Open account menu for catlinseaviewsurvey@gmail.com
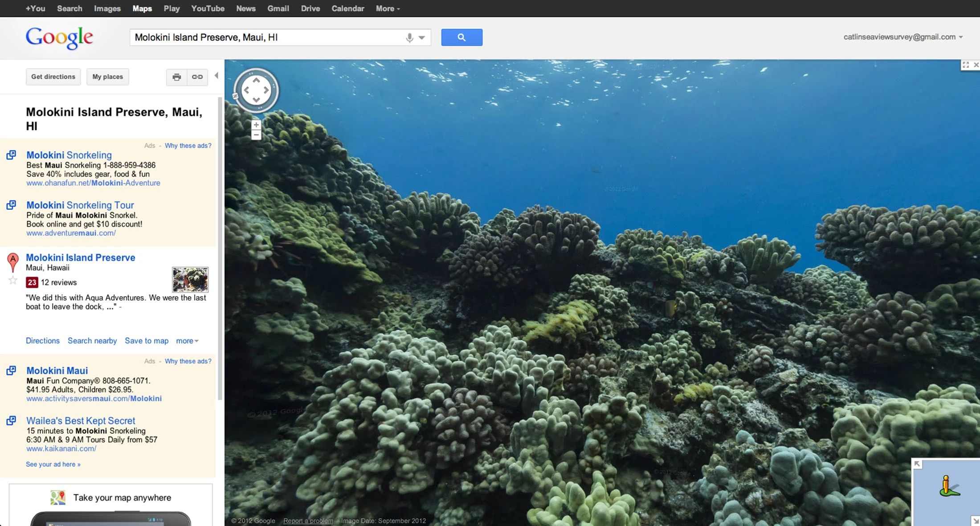 tap(903, 37)
